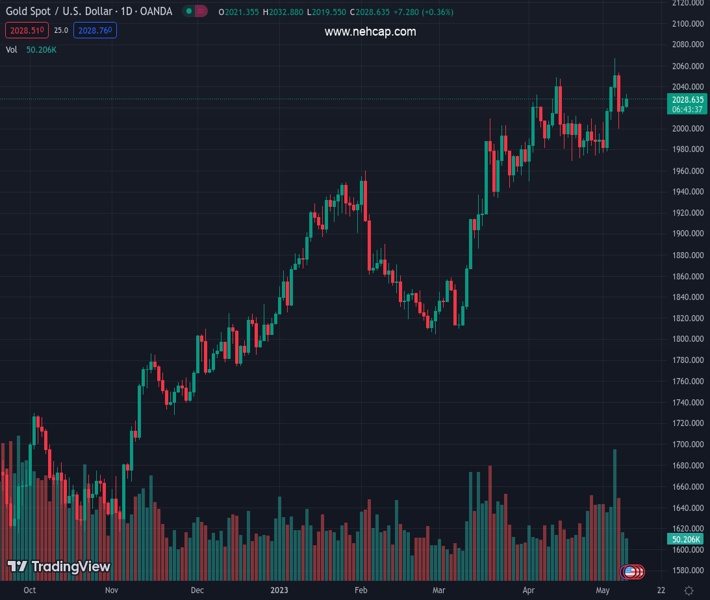Screen dimensions: 710x600
Task: Click the www.nehcap.com watermark link
Action: click(x=370, y=32)
